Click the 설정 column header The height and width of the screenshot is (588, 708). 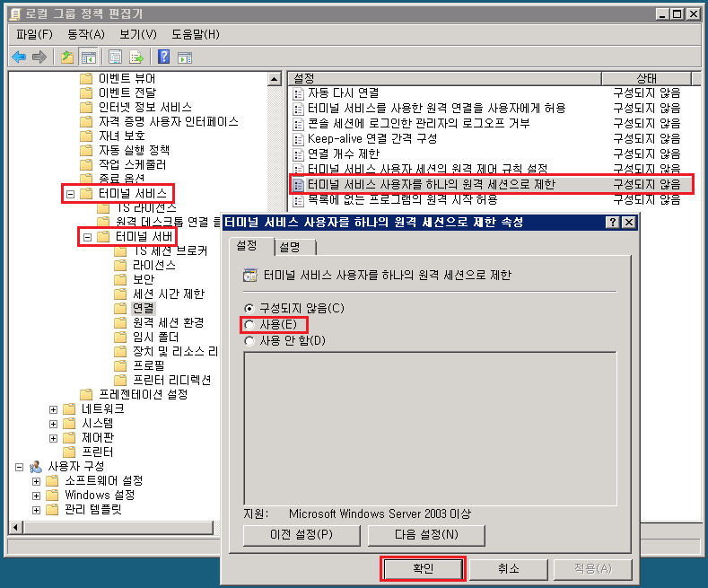[x=445, y=78]
